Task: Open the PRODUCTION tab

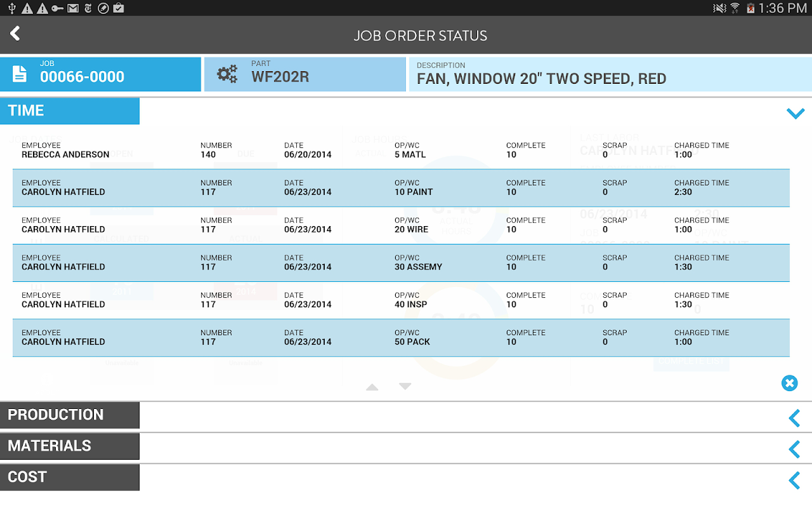Action: point(70,415)
